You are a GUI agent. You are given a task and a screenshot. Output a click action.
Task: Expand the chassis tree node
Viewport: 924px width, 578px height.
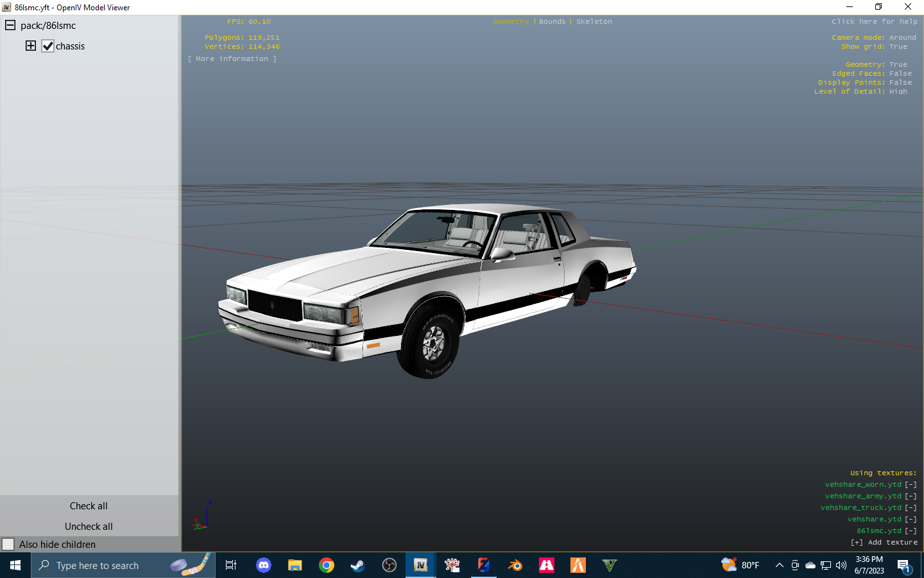(x=30, y=46)
